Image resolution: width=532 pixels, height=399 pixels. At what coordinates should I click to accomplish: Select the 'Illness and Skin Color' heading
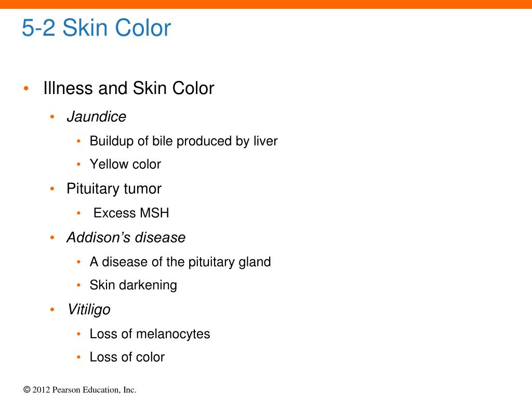[x=129, y=88]
